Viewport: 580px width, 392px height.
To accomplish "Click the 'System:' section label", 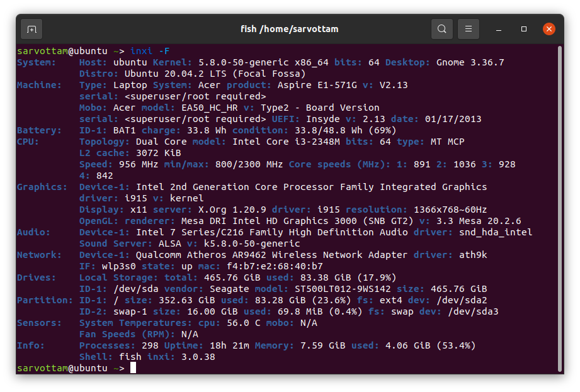I will 37,62.
